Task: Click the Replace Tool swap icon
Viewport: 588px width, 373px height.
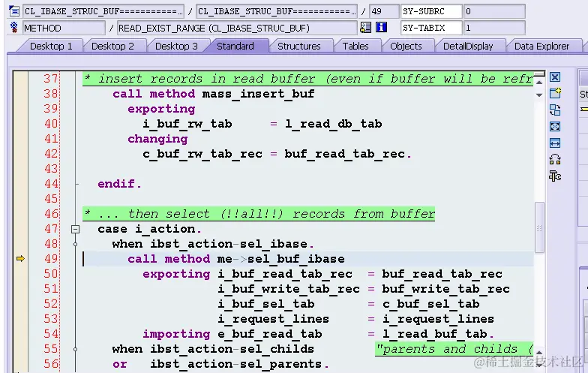Action: click(x=555, y=110)
